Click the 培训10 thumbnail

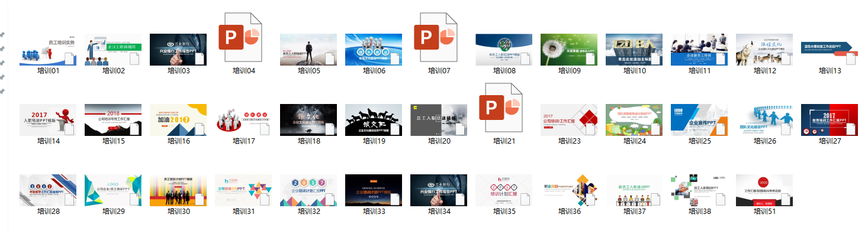634,50
